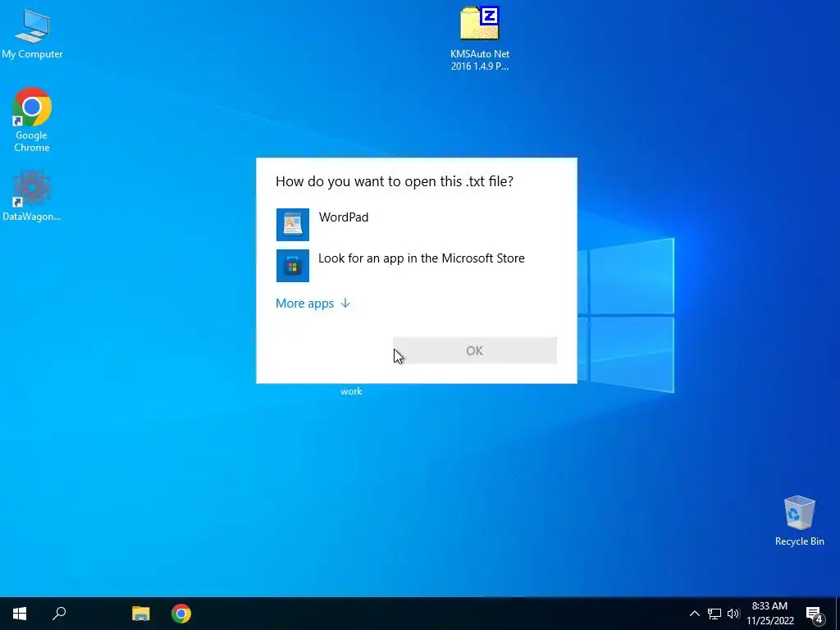Confirm with the OK button
This screenshot has height=630, width=840.
pyautogui.click(x=475, y=350)
